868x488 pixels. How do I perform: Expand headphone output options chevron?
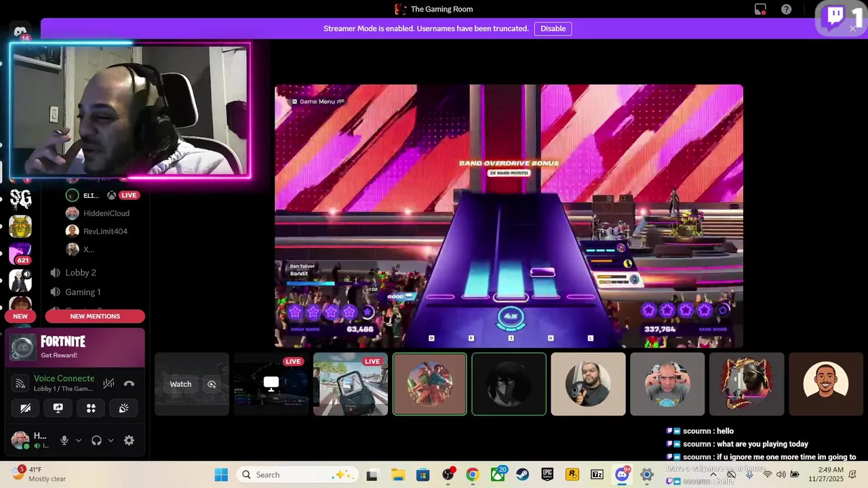(x=111, y=441)
